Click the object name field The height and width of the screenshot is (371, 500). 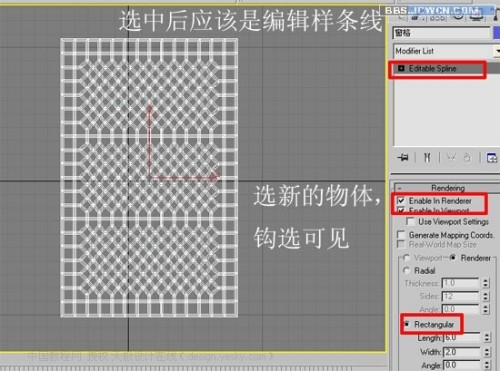click(442, 33)
